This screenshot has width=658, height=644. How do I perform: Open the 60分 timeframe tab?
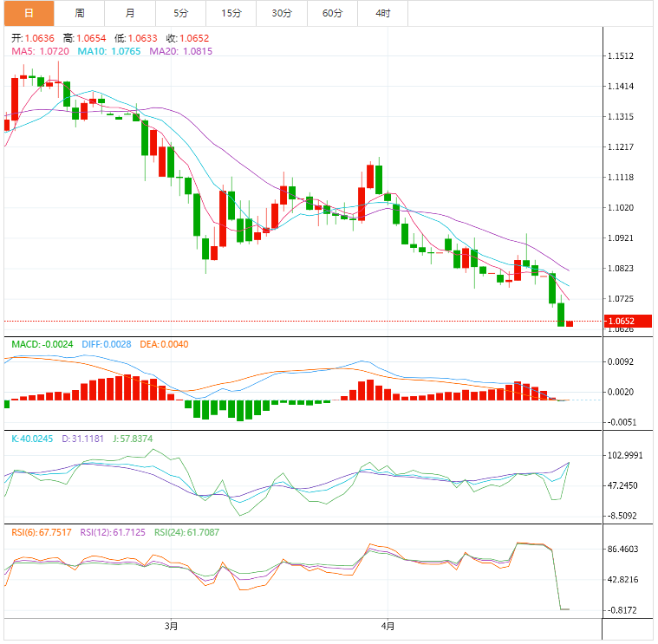(332, 13)
